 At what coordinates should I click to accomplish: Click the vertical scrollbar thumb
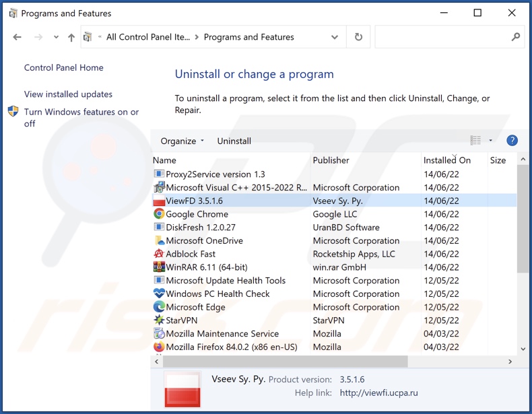(x=523, y=218)
